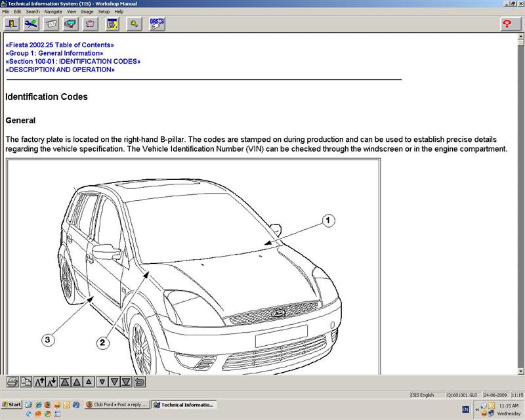
Task: Switch to Club Ford taskbar window
Action: (117, 405)
